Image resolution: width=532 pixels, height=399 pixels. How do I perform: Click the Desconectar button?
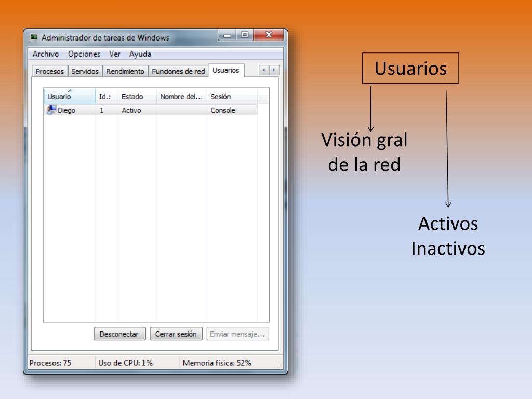[x=119, y=334]
